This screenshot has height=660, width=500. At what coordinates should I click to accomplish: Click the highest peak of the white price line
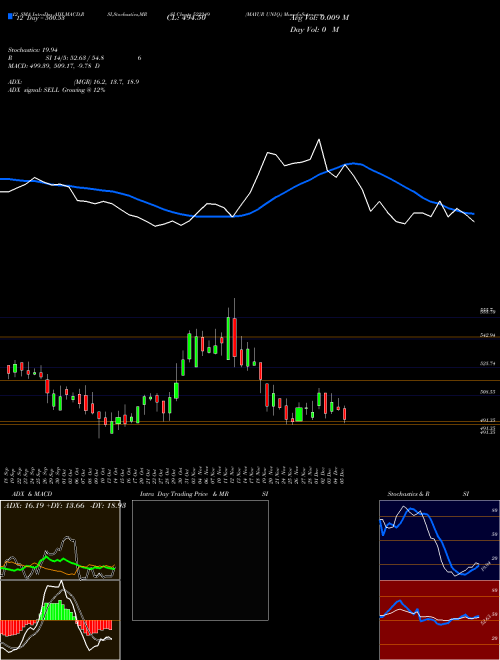click(x=319, y=140)
